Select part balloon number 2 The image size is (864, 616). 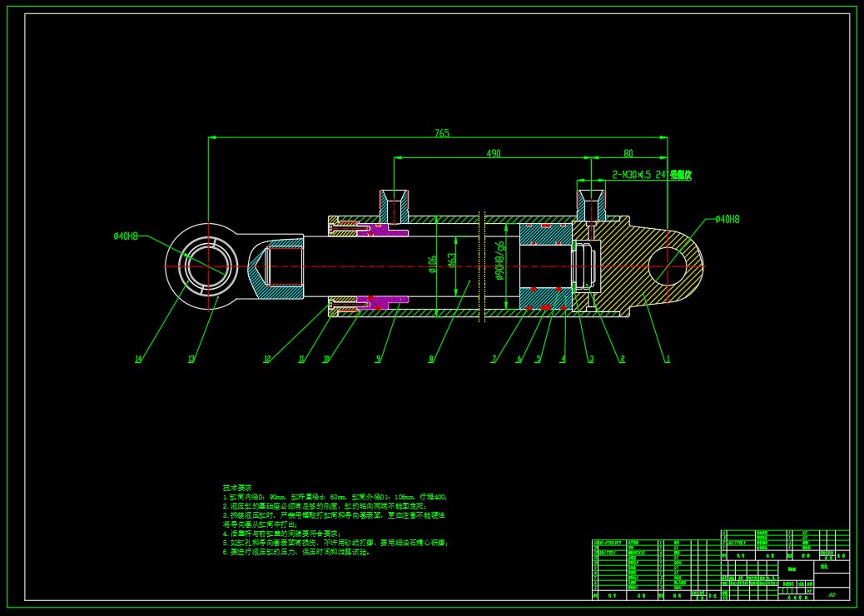click(623, 360)
